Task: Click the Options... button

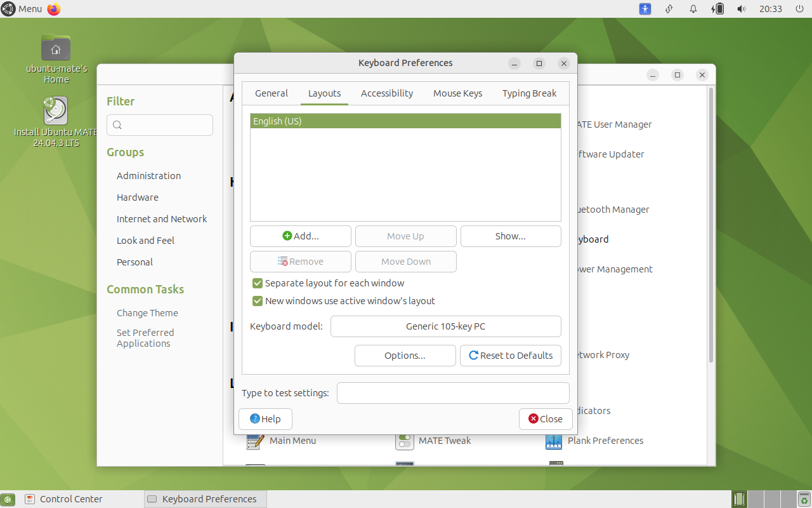Action: [x=405, y=356]
